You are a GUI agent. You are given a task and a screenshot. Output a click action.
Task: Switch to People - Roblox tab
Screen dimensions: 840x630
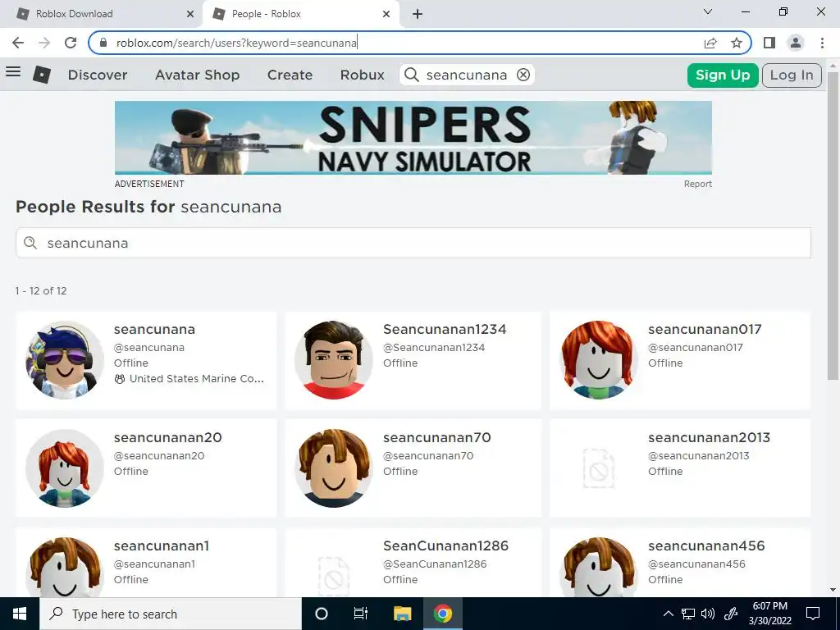point(301,14)
